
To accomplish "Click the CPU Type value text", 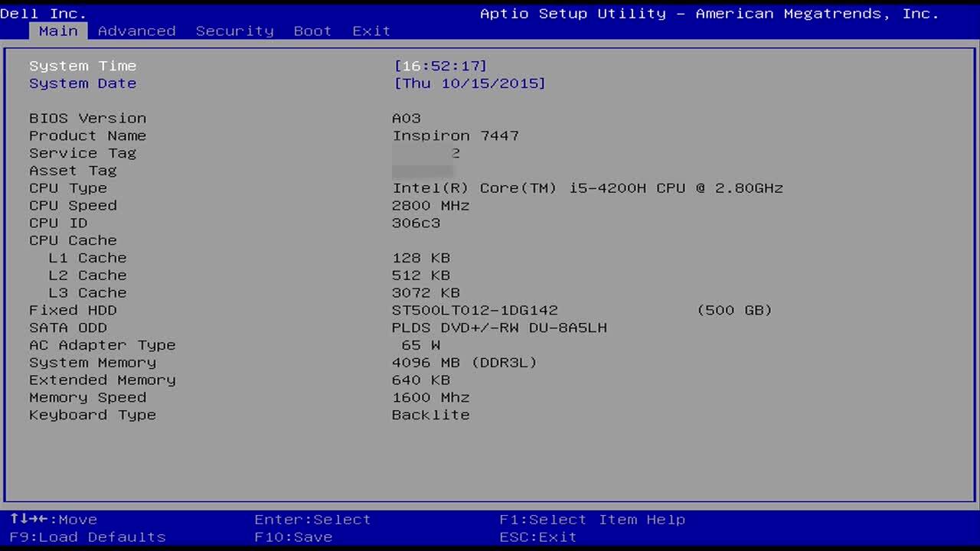I will point(587,188).
